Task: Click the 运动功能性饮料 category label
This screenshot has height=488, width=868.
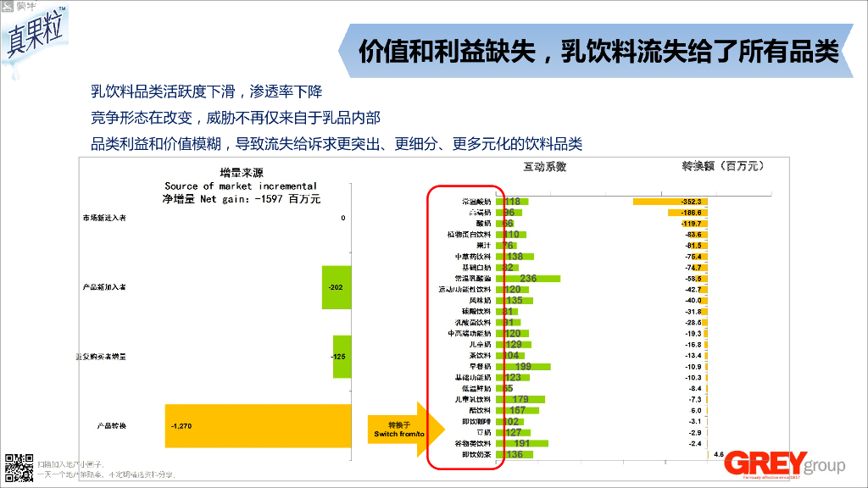Action: tap(465, 290)
